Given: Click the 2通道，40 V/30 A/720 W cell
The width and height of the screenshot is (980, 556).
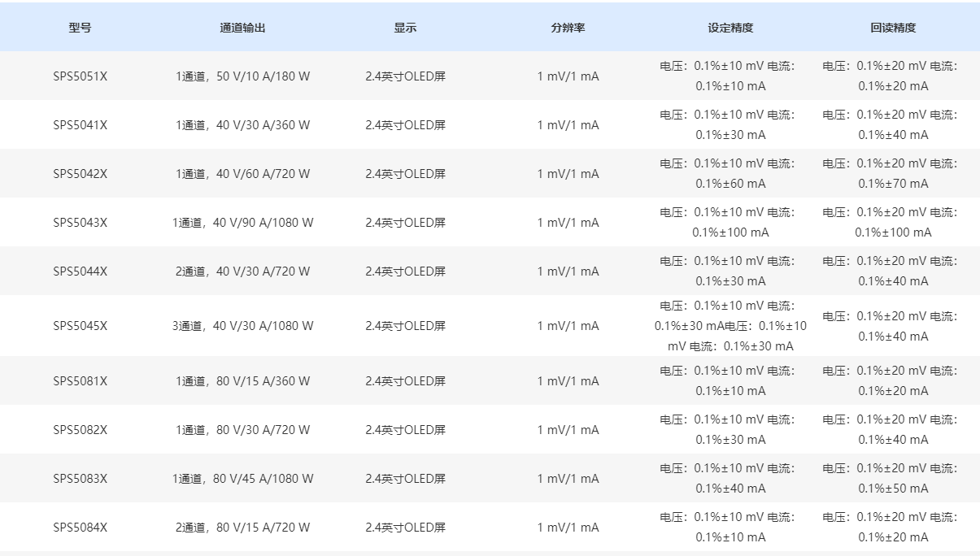Looking at the screenshot, I should pos(242,271).
